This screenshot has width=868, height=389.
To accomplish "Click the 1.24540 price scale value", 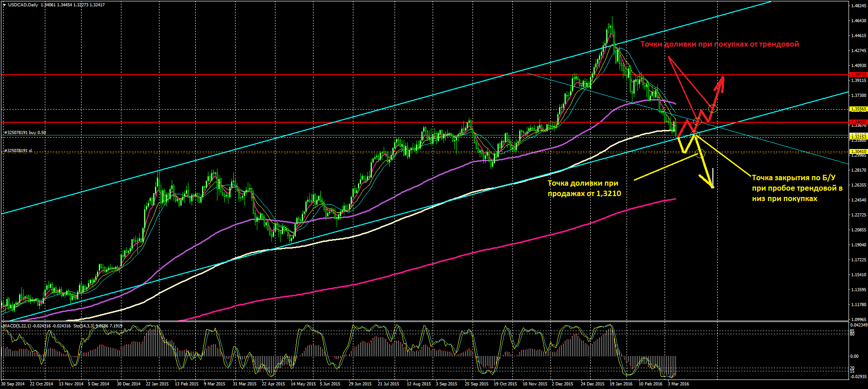I will coord(858,200).
